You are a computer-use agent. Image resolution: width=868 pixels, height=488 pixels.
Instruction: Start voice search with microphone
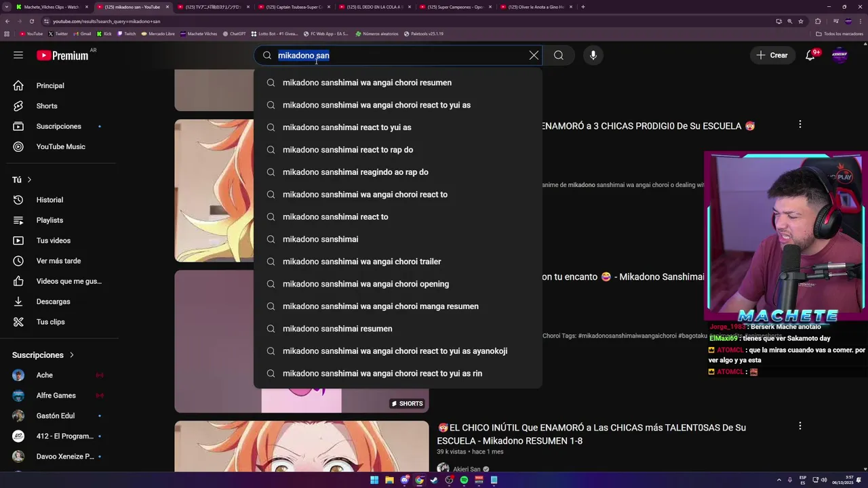pyautogui.click(x=593, y=56)
